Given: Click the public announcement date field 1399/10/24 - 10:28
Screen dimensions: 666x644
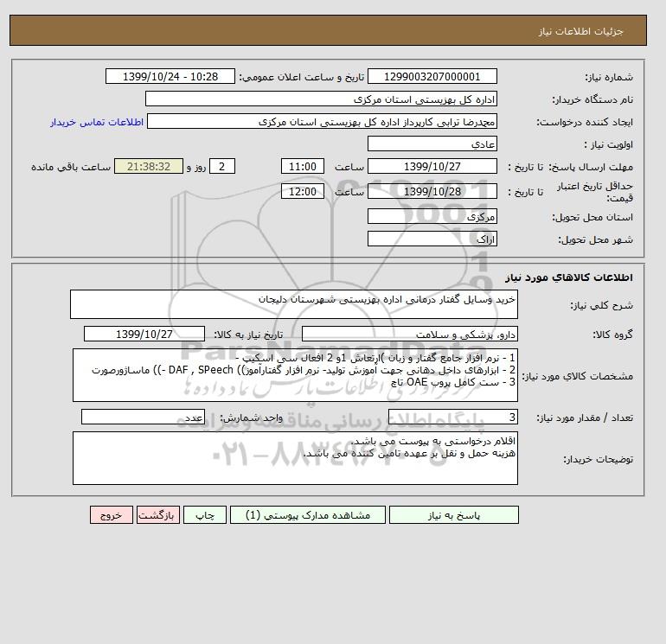Looking at the screenshot, I should (170, 76).
